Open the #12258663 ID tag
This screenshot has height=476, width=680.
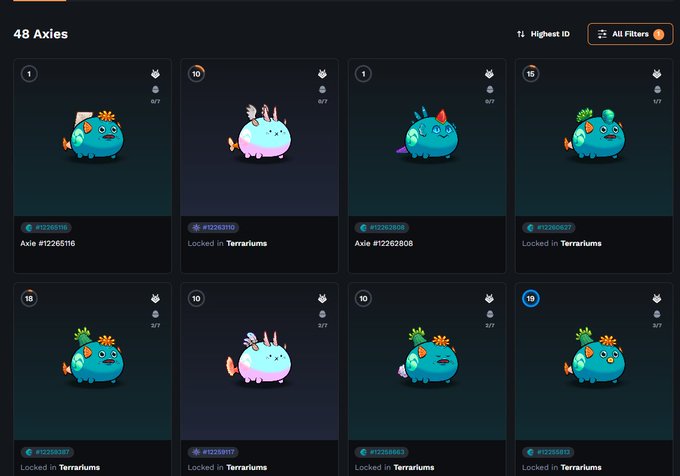click(x=382, y=452)
